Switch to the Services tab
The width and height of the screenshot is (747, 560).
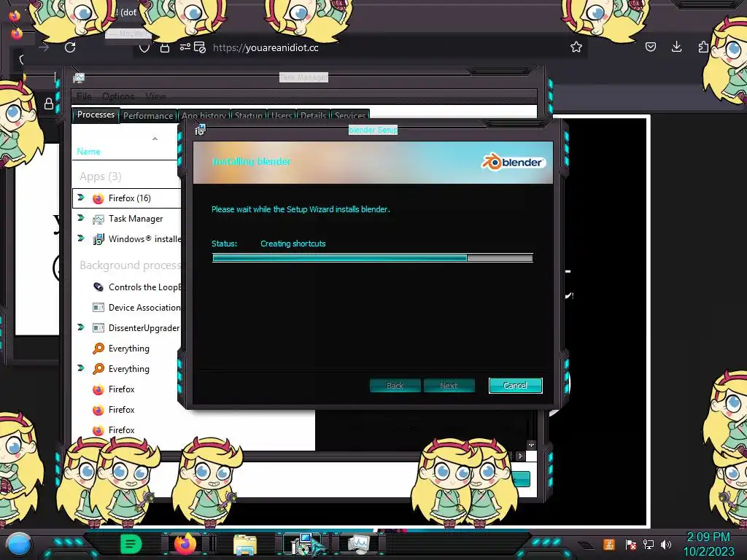click(349, 116)
